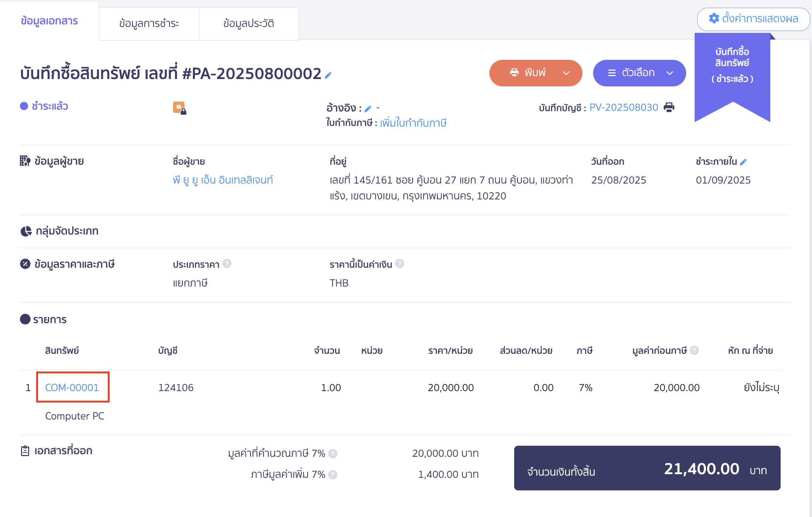Click the บันทึกซื้อสินทรัพย์ ribbon badge
The width and height of the screenshot is (812, 517).
coord(732,77)
